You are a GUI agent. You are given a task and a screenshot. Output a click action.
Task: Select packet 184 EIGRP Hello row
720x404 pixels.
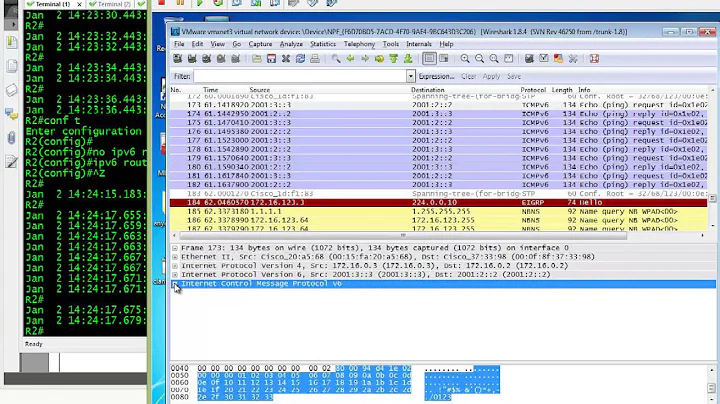pos(439,202)
